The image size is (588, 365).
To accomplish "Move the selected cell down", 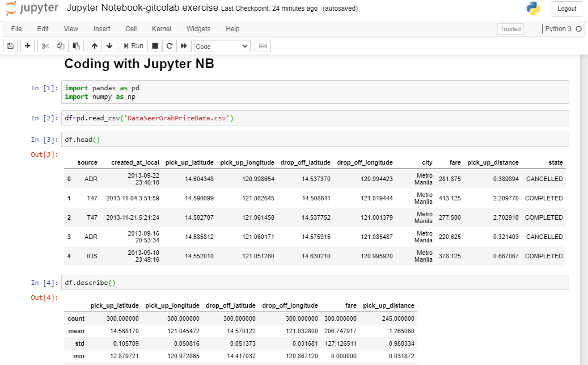I will point(109,46).
